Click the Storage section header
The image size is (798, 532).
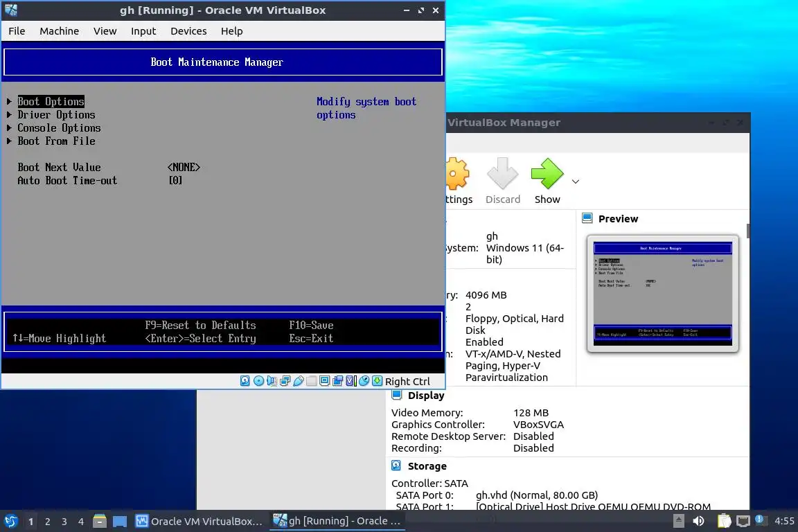(x=427, y=465)
